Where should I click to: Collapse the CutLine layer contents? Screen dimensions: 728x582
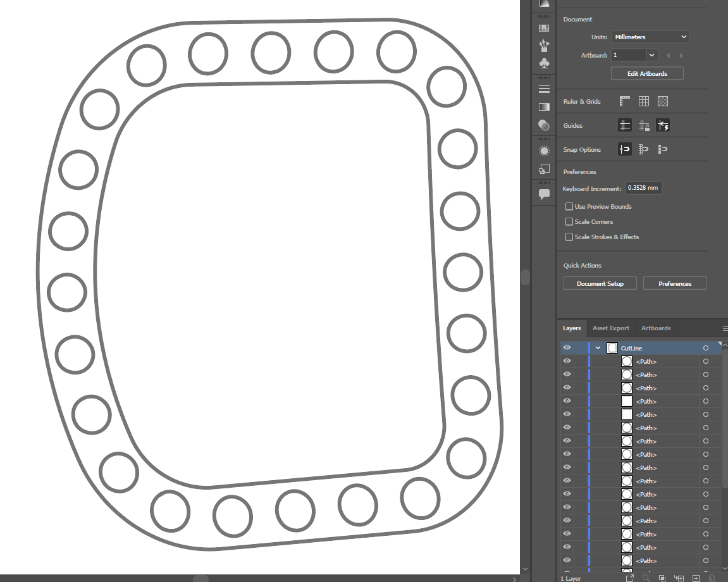pos(598,348)
